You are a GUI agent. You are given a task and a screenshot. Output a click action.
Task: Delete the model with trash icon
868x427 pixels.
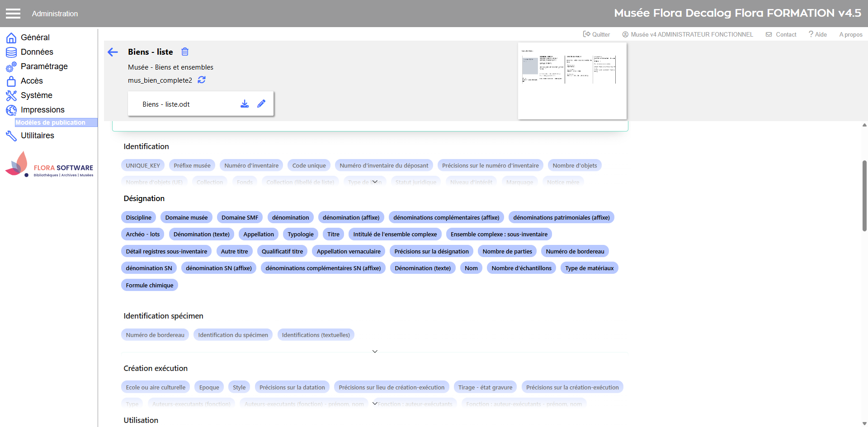point(185,52)
